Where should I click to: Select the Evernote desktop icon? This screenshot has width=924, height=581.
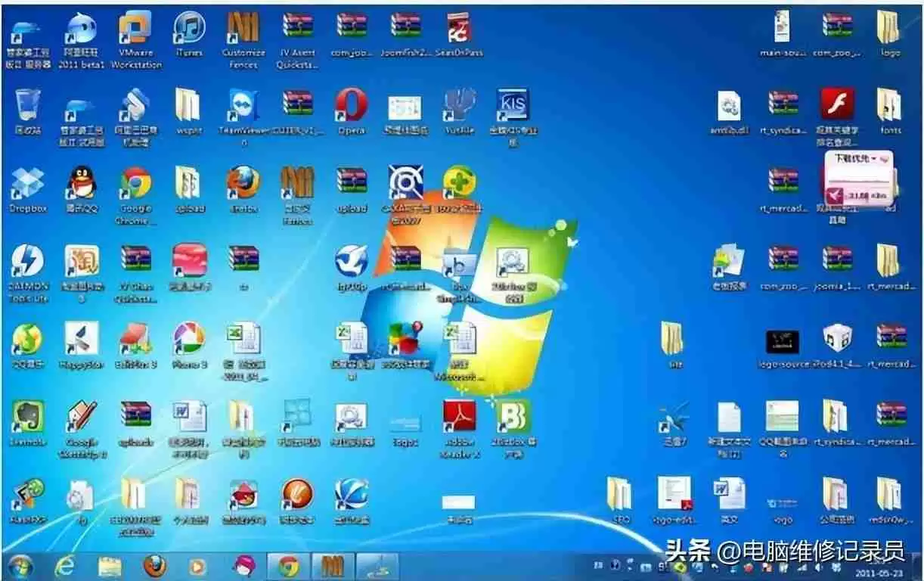[27, 418]
